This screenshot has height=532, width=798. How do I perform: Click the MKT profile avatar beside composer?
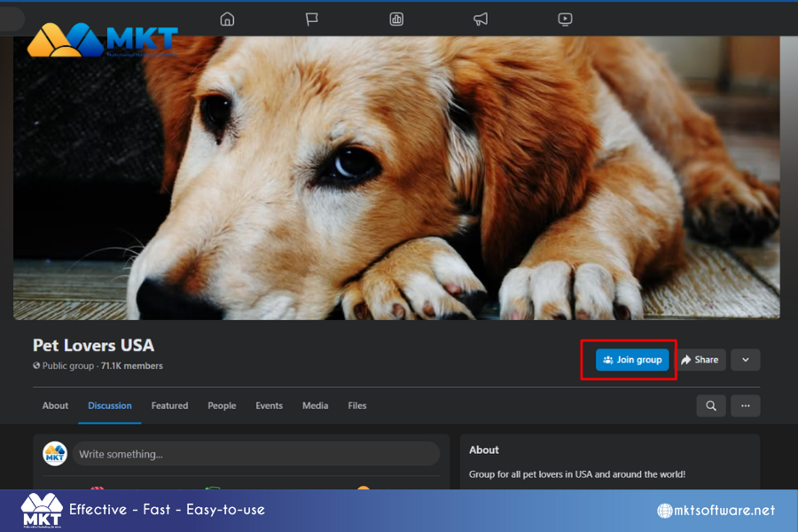click(55, 454)
